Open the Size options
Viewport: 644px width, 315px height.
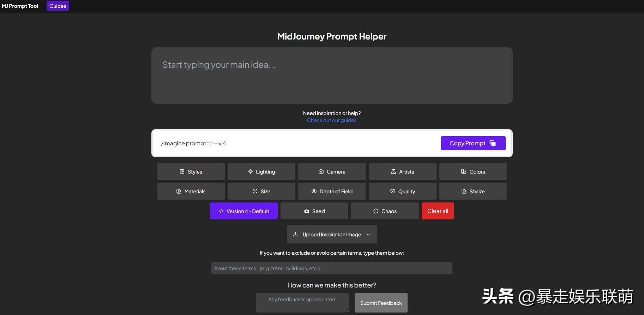coord(261,191)
